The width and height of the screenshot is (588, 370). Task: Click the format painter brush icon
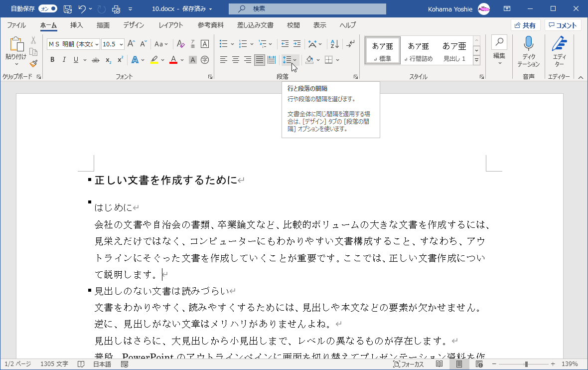click(x=33, y=63)
